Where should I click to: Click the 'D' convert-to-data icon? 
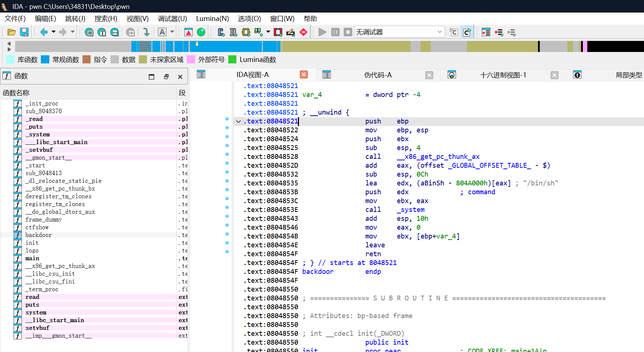[233, 32]
